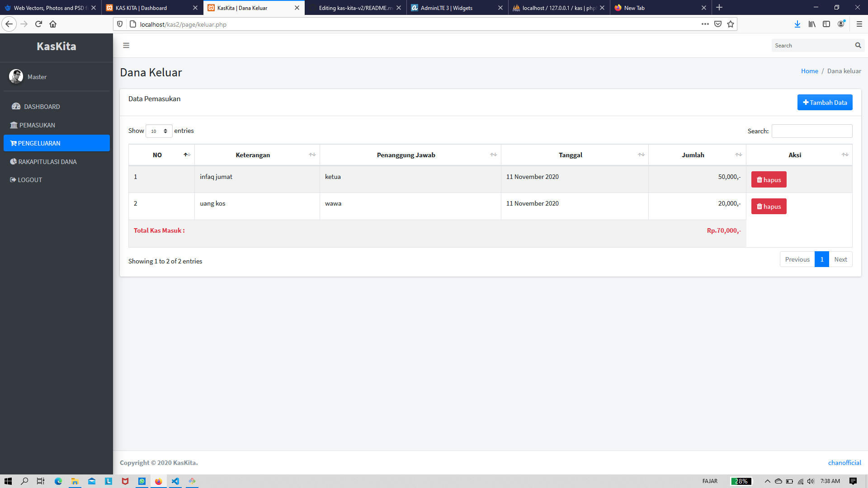Collapse the sidebar using the hamburger toggle
Viewport: 868px width, 488px height.
pyautogui.click(x=126, y=45)
